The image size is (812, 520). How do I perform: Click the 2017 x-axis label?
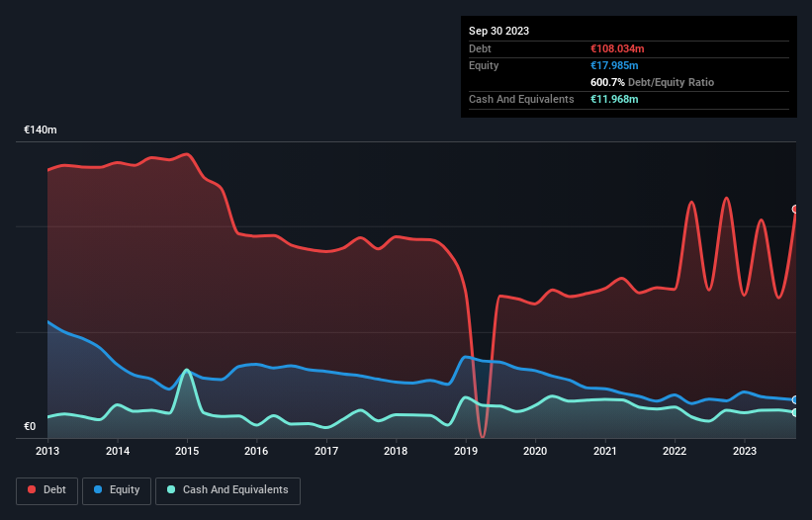(x=326, y=451)
